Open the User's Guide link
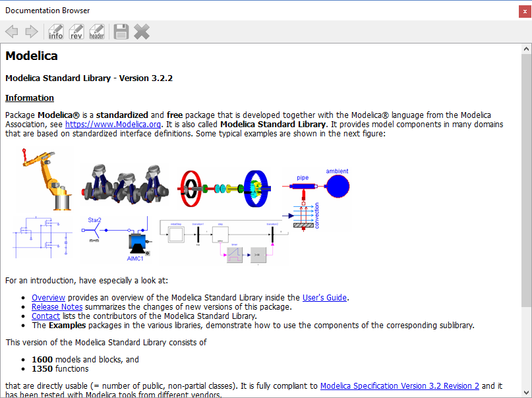Screen dimensions: 532x398 pos(324,297)
